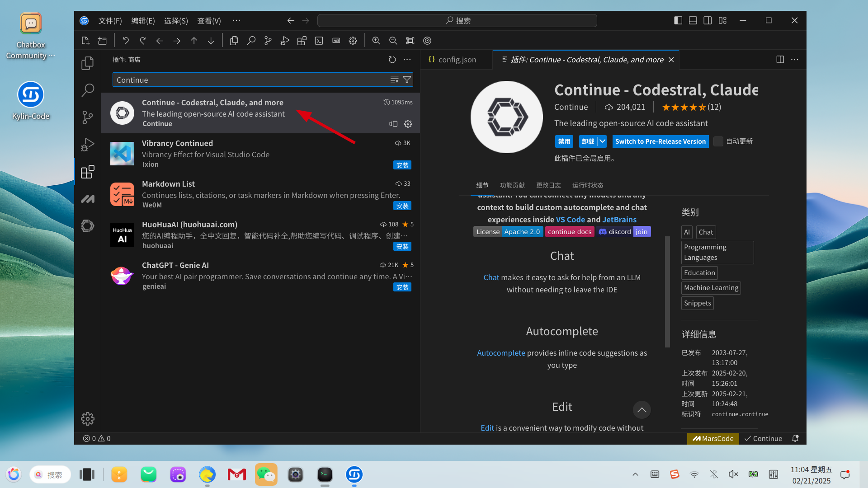
Task: Click Switch to Pre-Release Version button
Action: (660, 141)
